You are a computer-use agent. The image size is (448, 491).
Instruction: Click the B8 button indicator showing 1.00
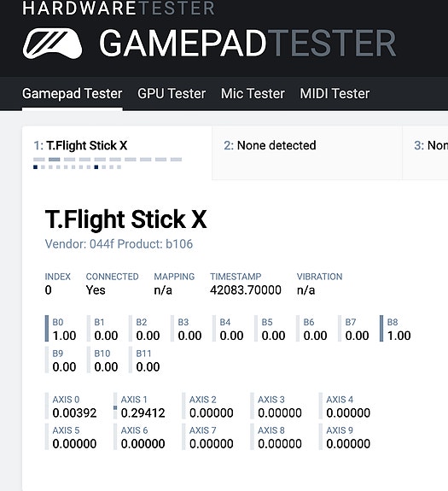pos(395,329)
